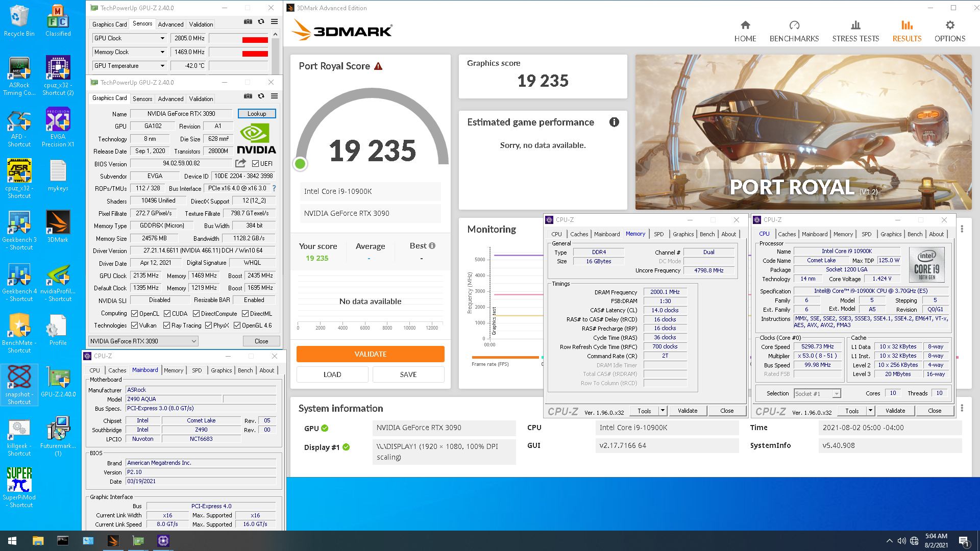Open the Windows Start menu
Image resolution: width=980 pixels, height=551 pixels.
click(x=12, y=541)
